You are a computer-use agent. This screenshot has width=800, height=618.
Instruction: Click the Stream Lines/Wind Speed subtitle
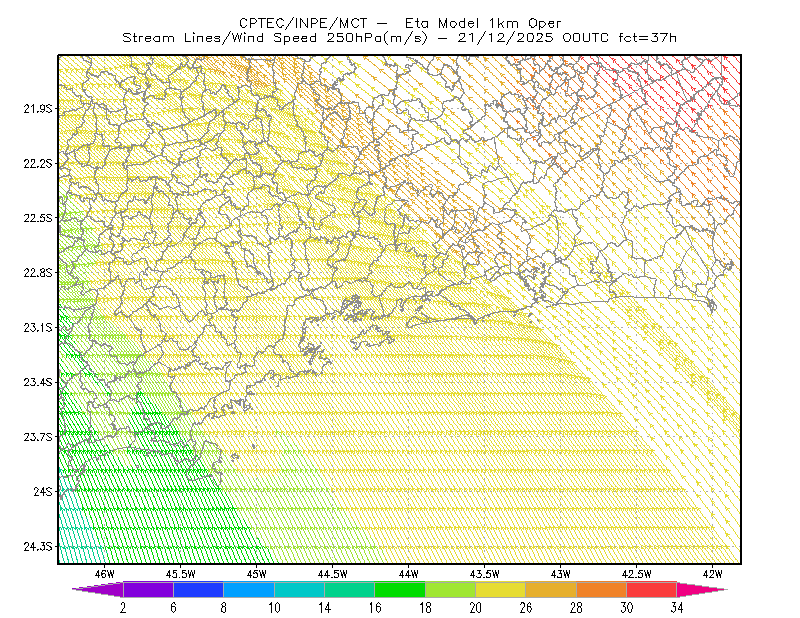(219, 38)
